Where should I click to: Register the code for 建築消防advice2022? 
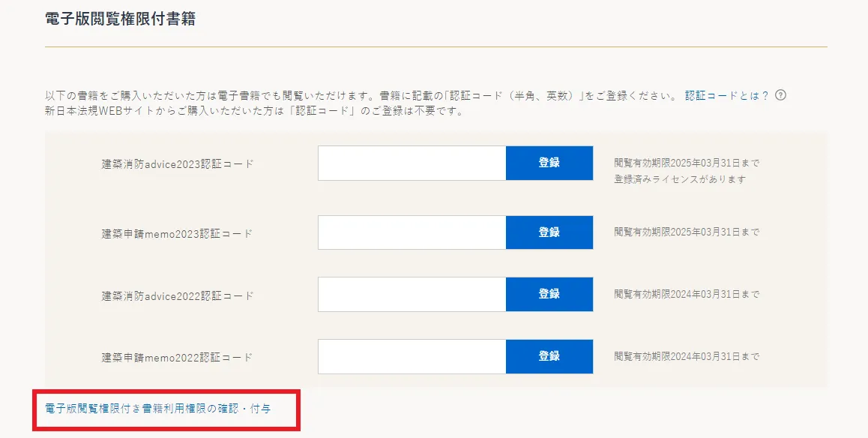549,294
